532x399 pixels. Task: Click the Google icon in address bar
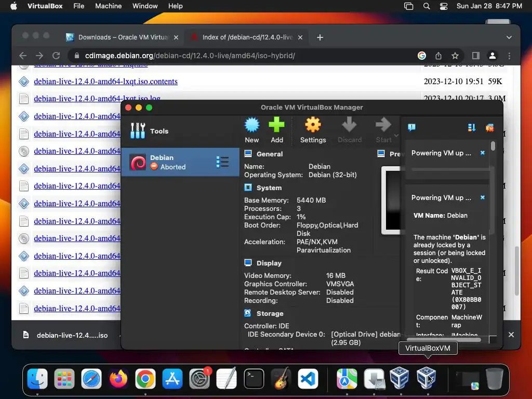[x=422, y=56]
